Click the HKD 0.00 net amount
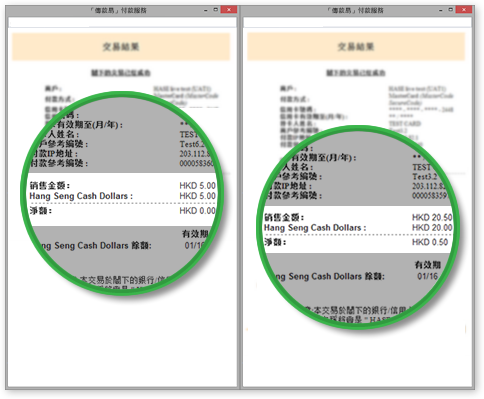484x399 pixels. click(197, 211)
